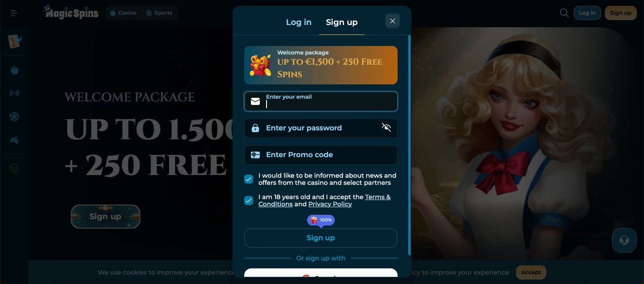Open the Privacy Policy link
644x284 pixels.
pos(330,204)
